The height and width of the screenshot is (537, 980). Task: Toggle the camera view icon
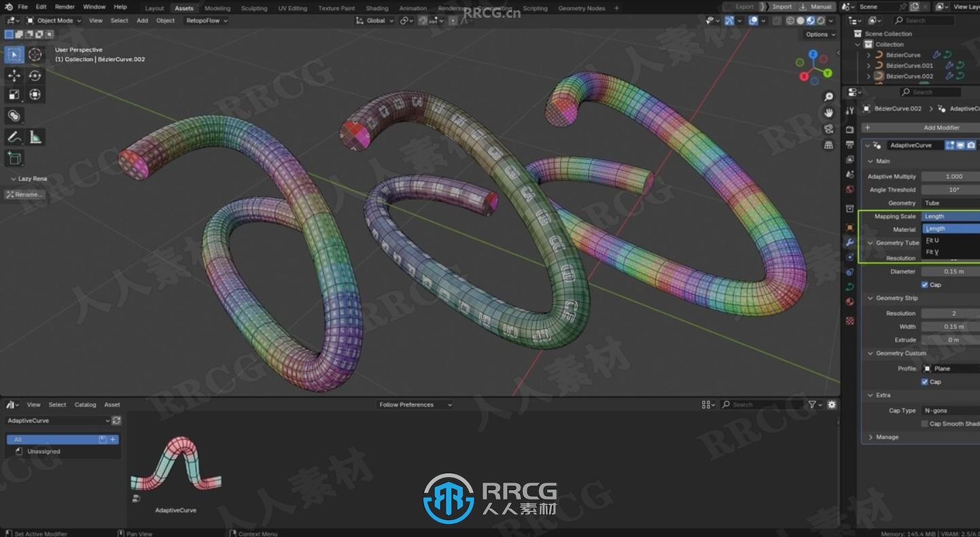828,128
